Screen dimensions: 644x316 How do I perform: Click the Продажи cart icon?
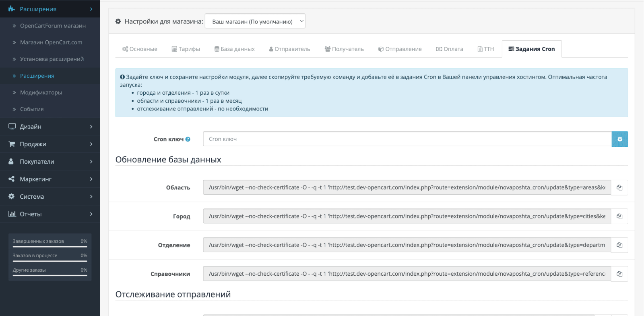pos(12,144)
